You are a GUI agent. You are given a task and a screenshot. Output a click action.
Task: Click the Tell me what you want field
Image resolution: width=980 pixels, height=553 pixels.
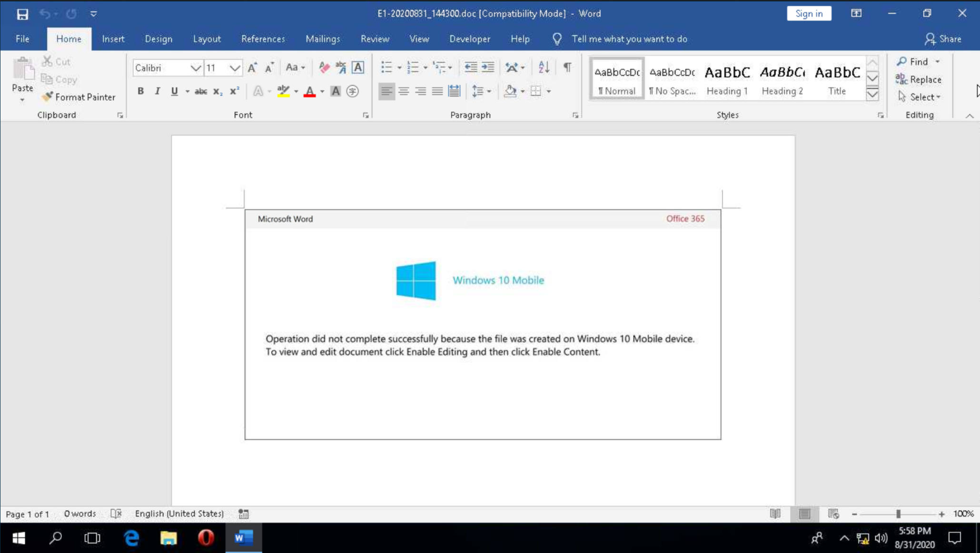(x=629, y=39)
